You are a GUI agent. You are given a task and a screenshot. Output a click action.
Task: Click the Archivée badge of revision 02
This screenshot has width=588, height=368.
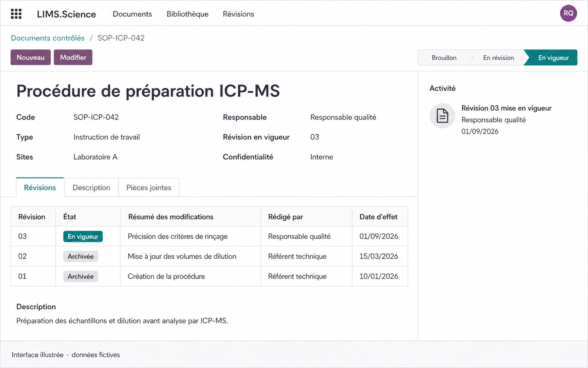click(80, 256)
